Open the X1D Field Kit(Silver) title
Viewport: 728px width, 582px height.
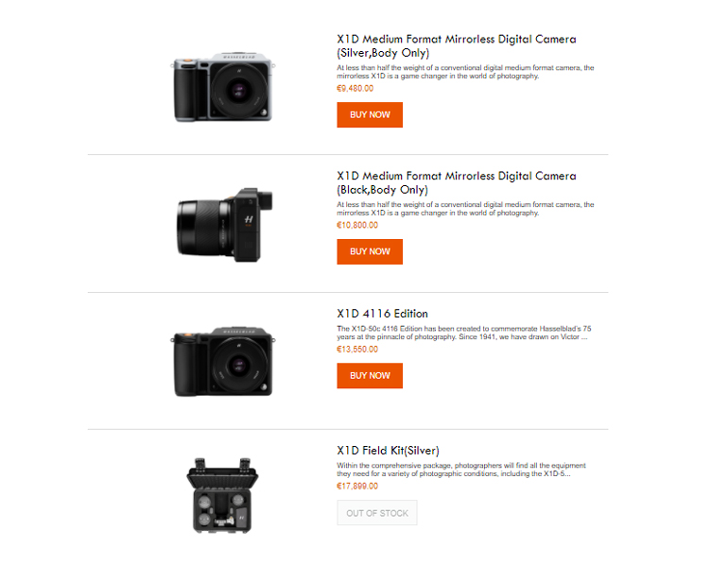tap(388, 451)
